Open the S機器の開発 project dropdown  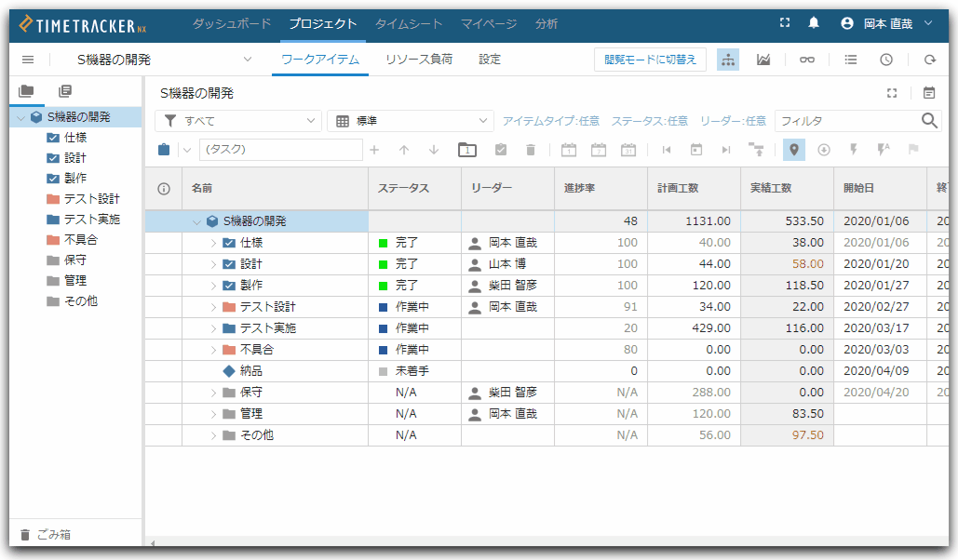click(x=248, y=60)
